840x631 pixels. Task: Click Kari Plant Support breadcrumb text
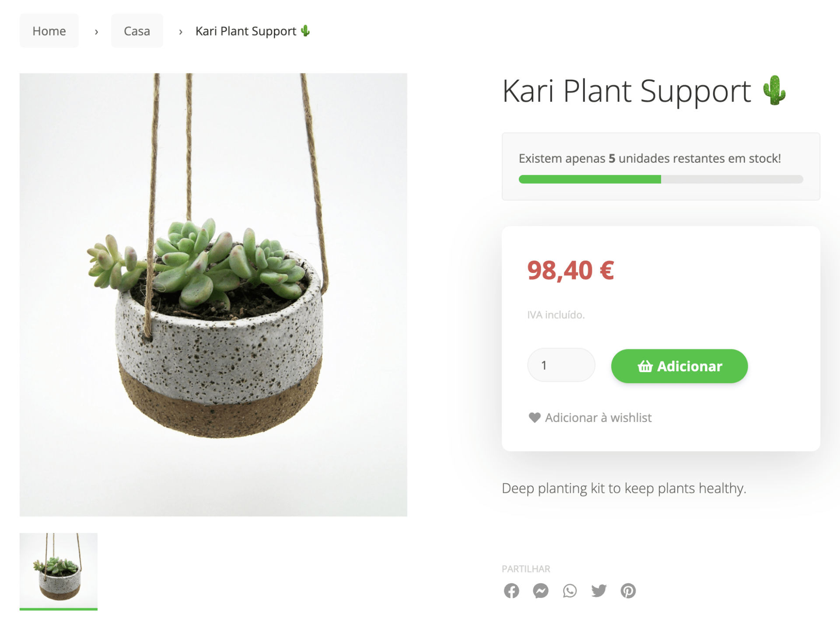point(245,31)
